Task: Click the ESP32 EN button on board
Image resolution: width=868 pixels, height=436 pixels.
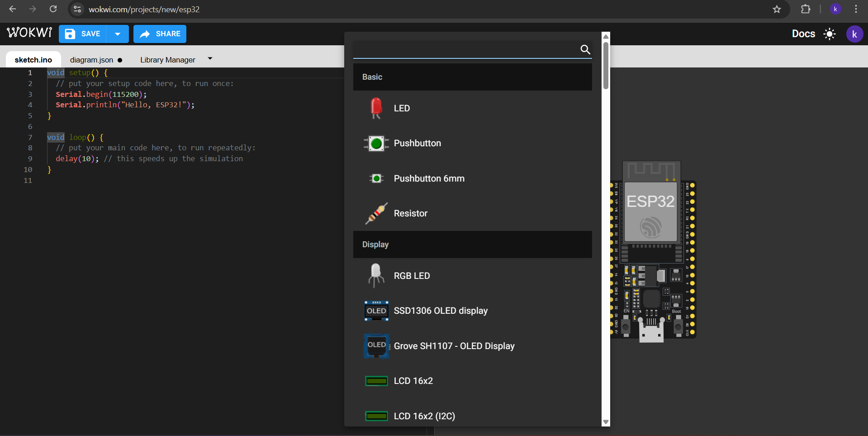Action: (626, 326)
